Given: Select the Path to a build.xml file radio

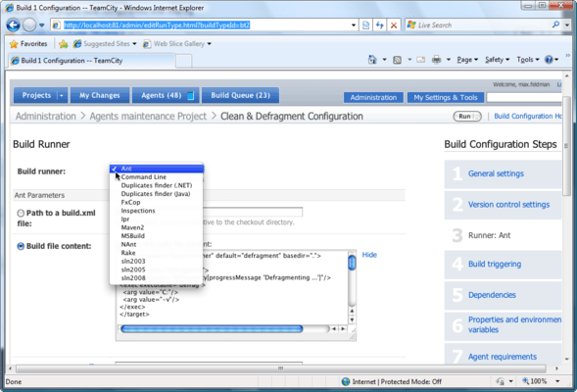Looking at the screenshot, I should pos(21,213).
